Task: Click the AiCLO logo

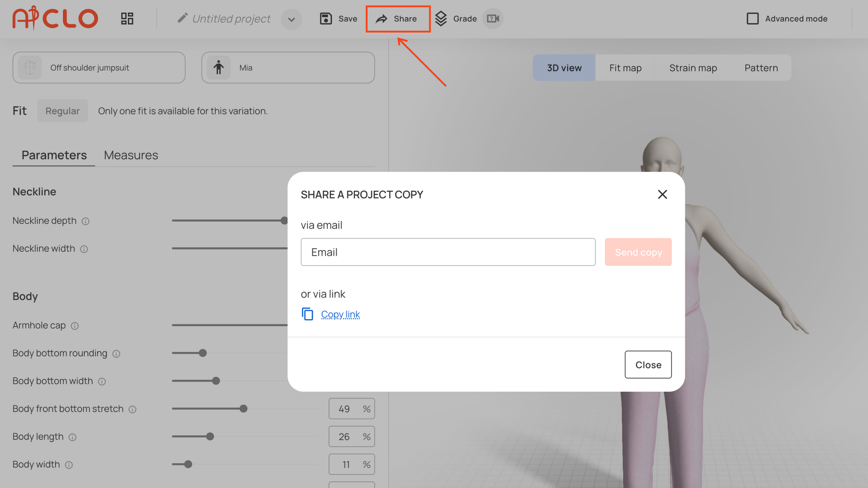Action: click(x=55, y=19)
